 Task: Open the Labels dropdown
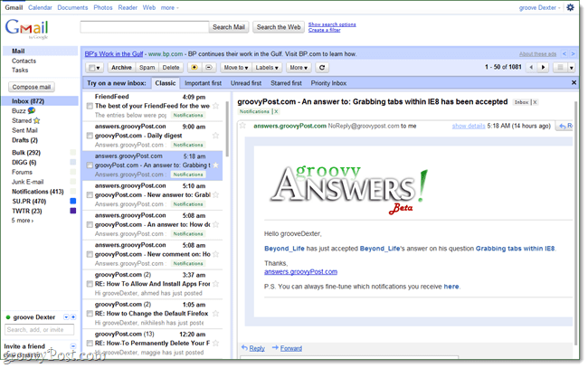click(267, 68)
